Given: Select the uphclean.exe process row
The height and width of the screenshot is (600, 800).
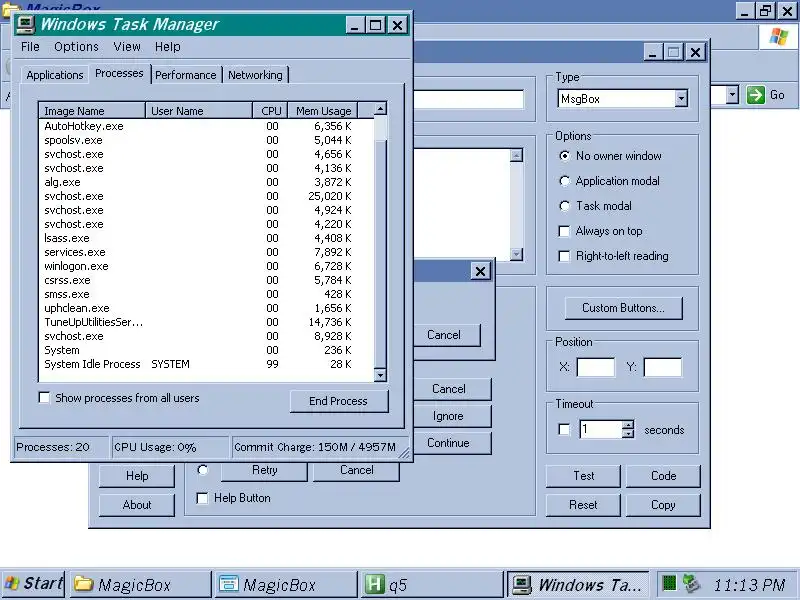Looking at the screenshot, I should [x=206, y=308].
